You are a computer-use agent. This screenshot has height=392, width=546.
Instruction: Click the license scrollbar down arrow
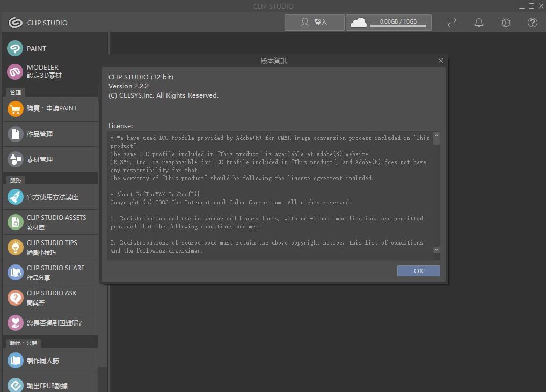pos(436,250)
